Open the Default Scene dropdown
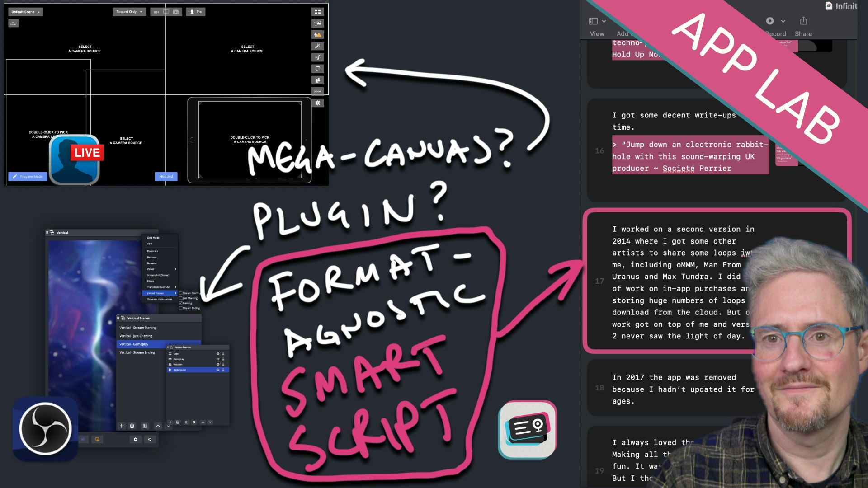The width and height of the screenshot is (868, 488). point(26,12)
